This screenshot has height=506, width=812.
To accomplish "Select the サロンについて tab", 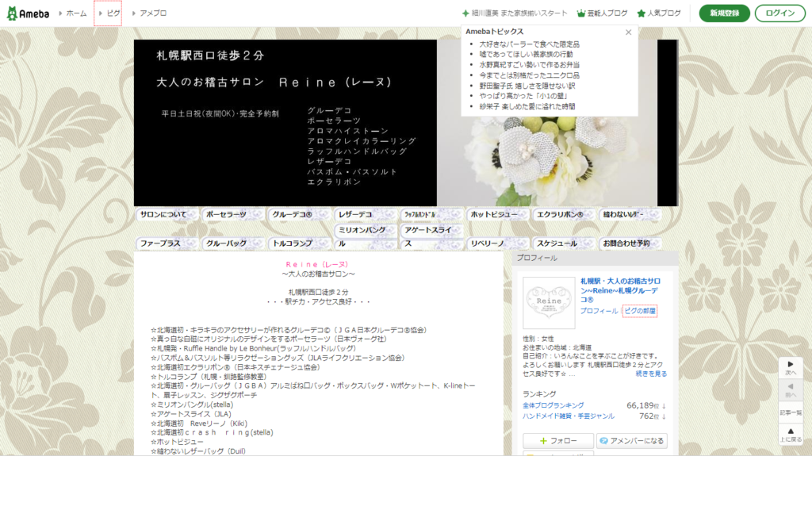I will pos(167,213).
